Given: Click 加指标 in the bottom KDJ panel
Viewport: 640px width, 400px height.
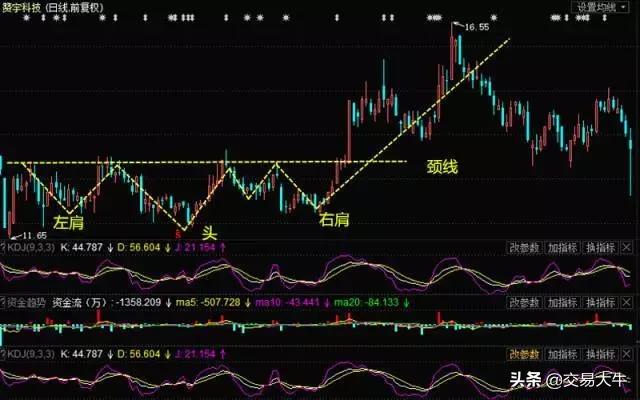Looking at the screenshot, I should tap(563, 354).
